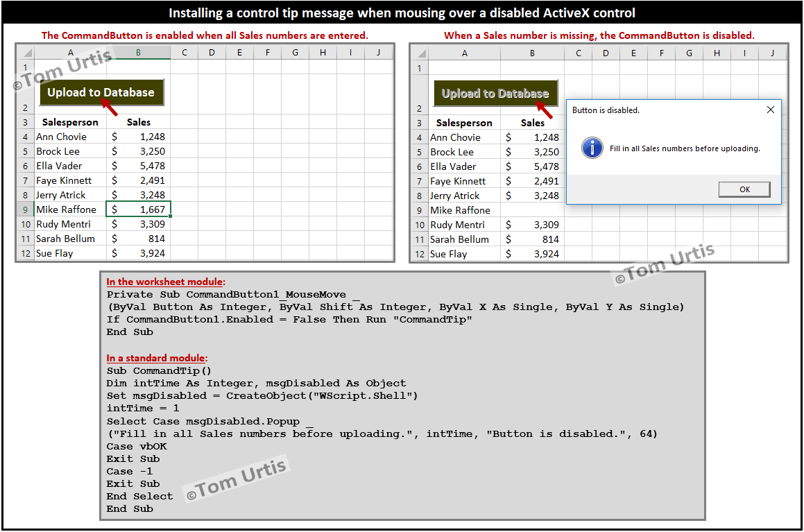Click Jerry Atrick cell in left sheet

(70, 195)
